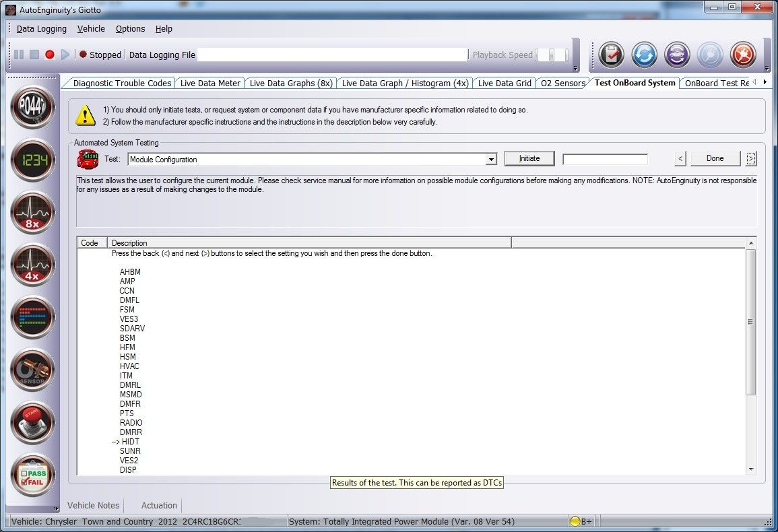Click the Data Logging File input field

(332, 55)
